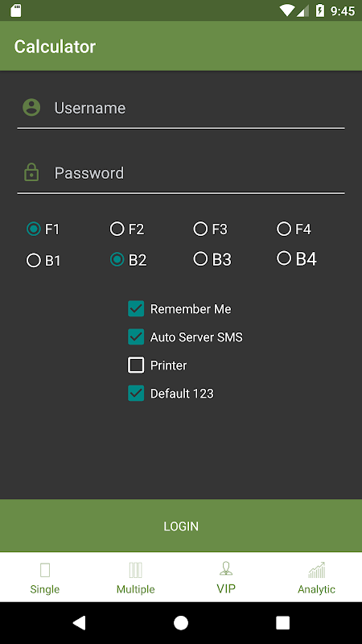Viewport: 362px width, 644px height.
Task: Focus the Username input field
Action: [x=180, y=109]
